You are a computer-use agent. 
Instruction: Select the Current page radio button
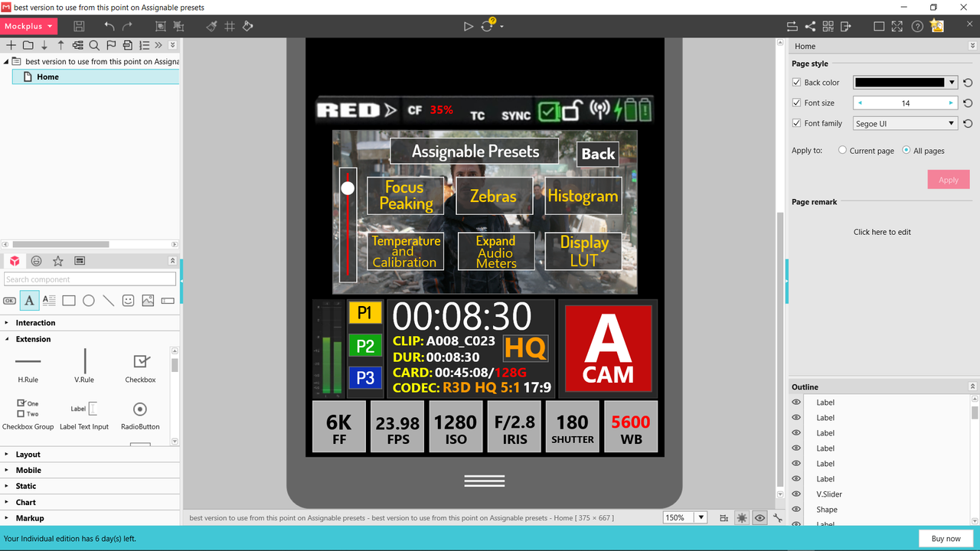click(843, 151)
